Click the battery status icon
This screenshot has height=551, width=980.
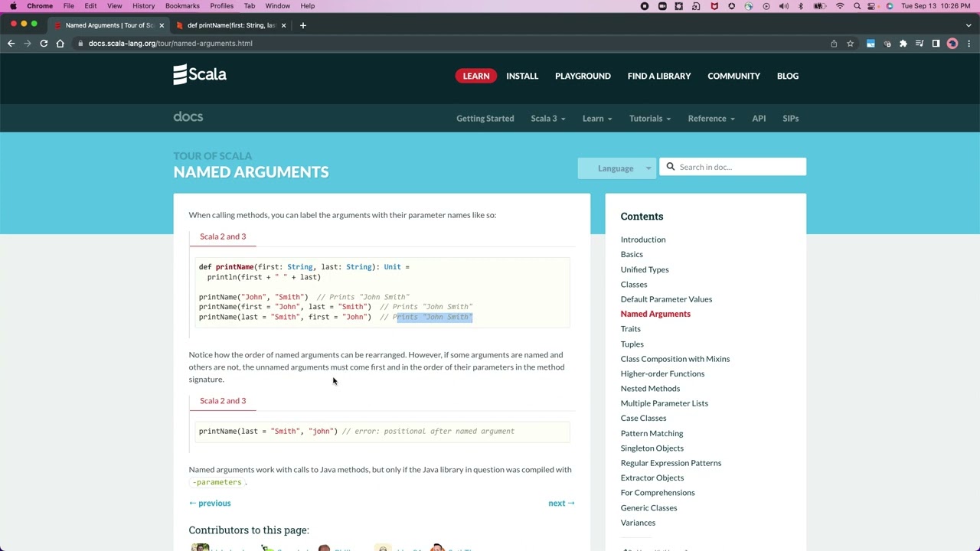tap(819, 6)
